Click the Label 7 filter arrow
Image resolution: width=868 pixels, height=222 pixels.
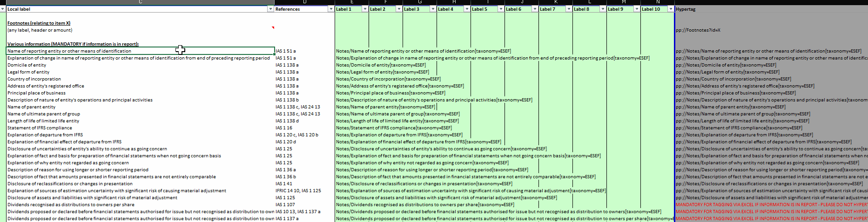click(569, 9)
